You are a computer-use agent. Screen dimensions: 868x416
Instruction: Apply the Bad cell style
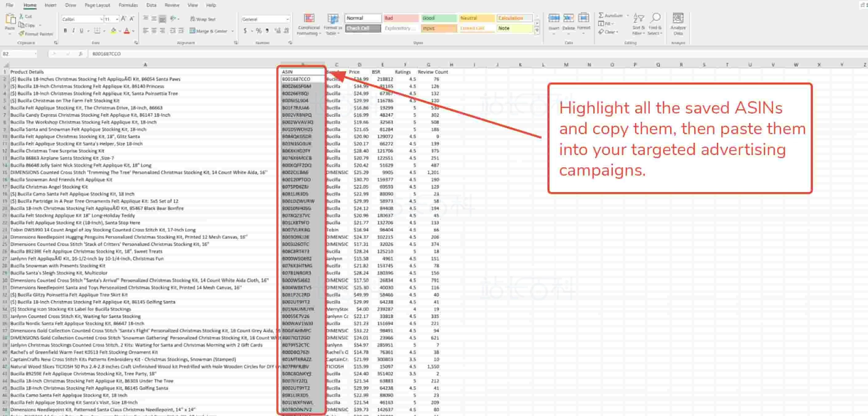click(400, 18)
